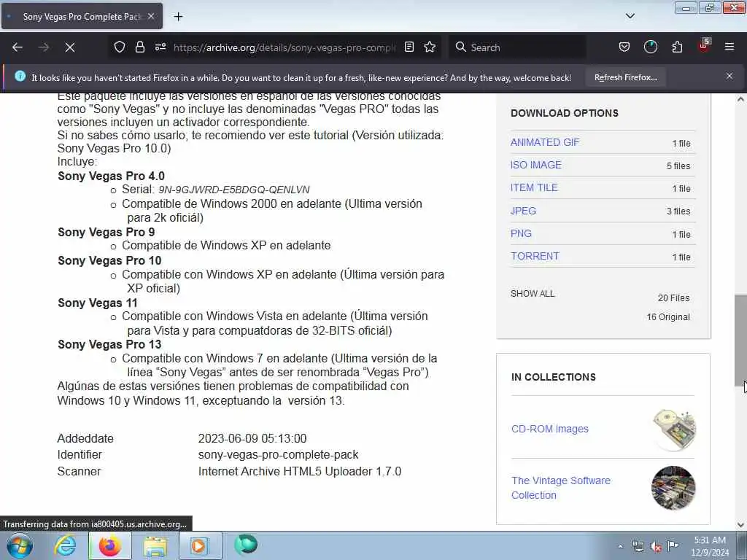Open the Firefox application menu

pyautogui.click(x=729, y=47)
